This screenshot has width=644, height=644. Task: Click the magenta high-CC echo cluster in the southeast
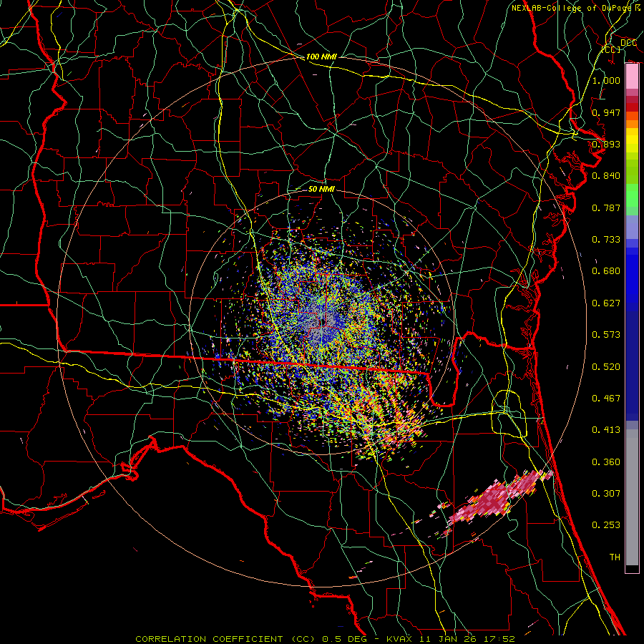pos(495,499)
